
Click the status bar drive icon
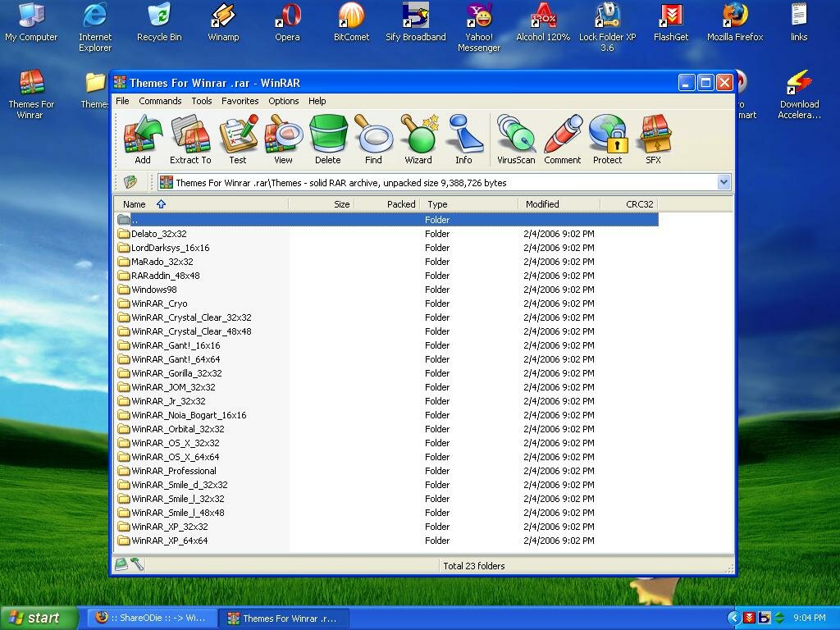121,564
